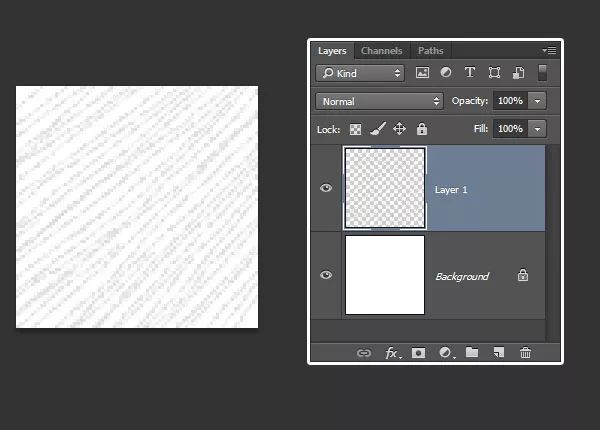
Task: Filter layers by adjustment layers
Action: click(446, 73)
